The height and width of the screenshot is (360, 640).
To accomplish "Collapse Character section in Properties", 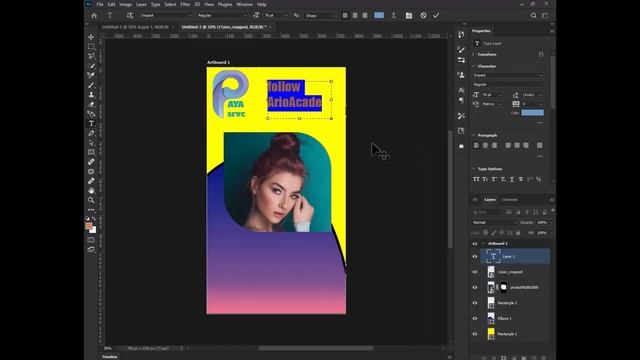I will 473,66.
